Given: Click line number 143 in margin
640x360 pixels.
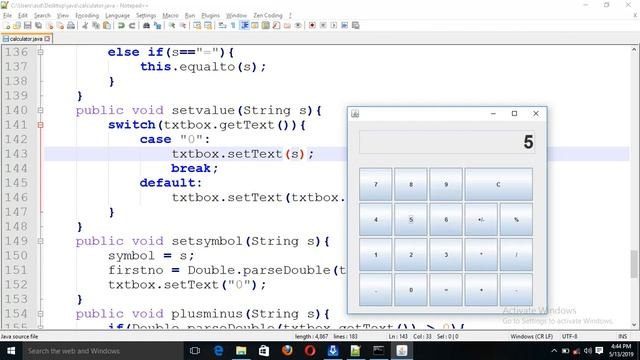Looking at the screenshot, I should (x=16, y=154).
